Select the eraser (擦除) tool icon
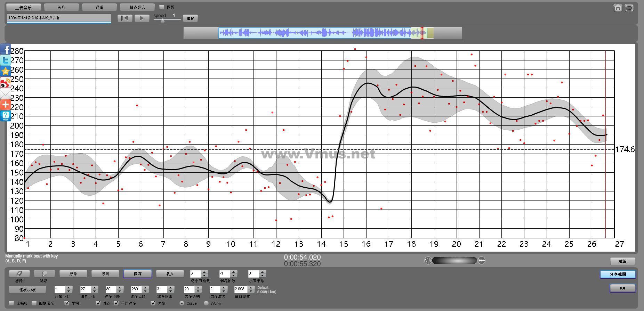 tap(19, 274)
